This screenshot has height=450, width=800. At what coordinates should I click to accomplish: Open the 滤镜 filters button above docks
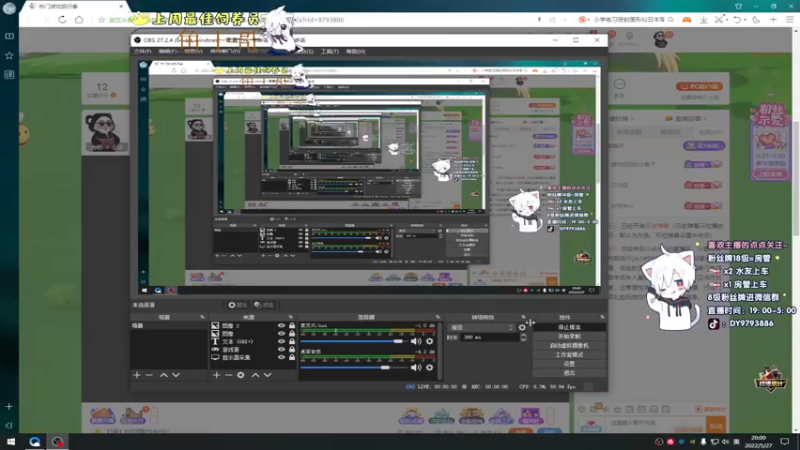[x=264, y=305]
